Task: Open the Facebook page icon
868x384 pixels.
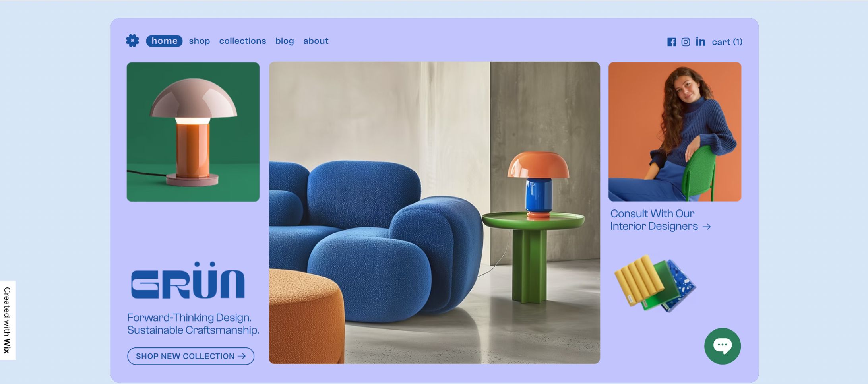Action: 671,42
